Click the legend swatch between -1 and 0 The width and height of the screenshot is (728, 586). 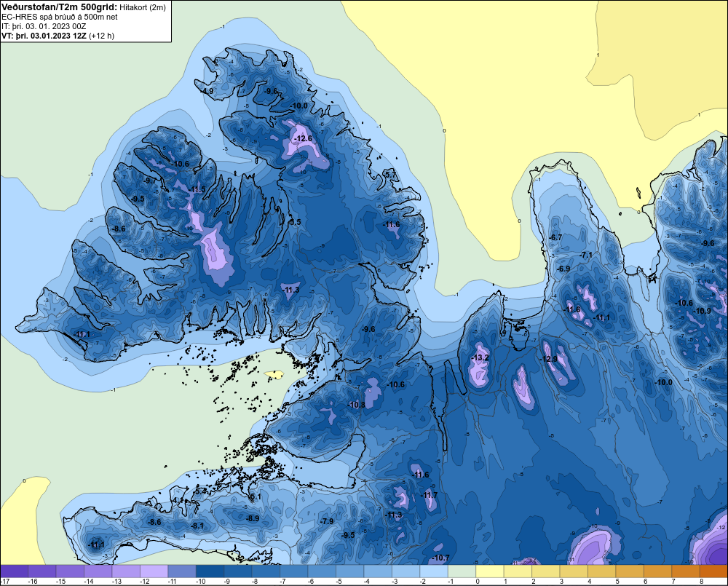point(462,571)
